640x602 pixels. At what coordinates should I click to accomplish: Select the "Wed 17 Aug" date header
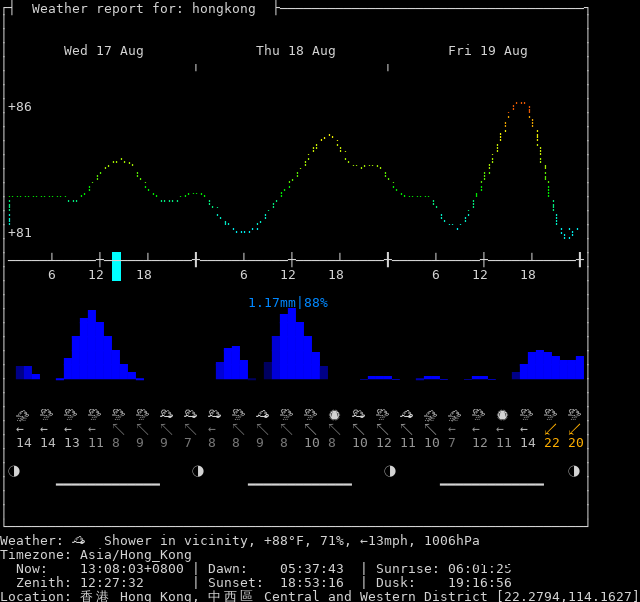[x=103, y=51]
